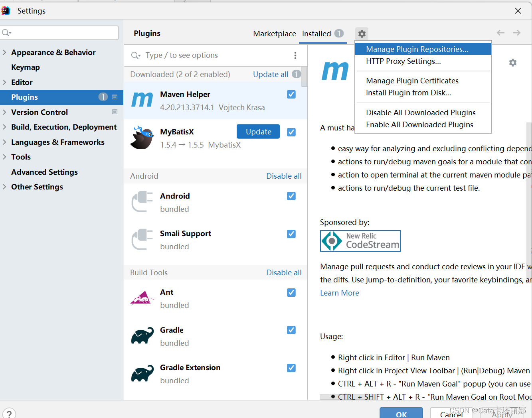Click the plugin detail gear icon

[513, 63]
